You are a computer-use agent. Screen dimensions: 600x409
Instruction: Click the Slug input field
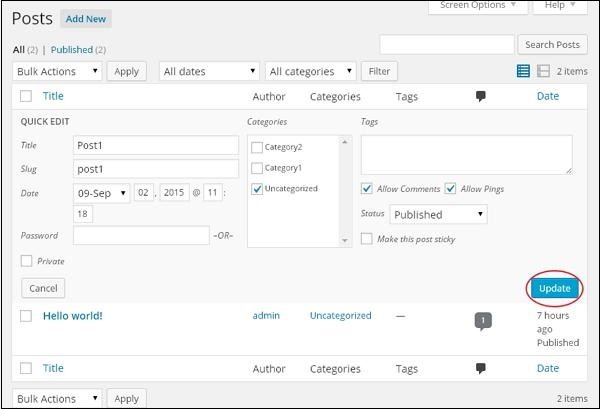point(155,169)
